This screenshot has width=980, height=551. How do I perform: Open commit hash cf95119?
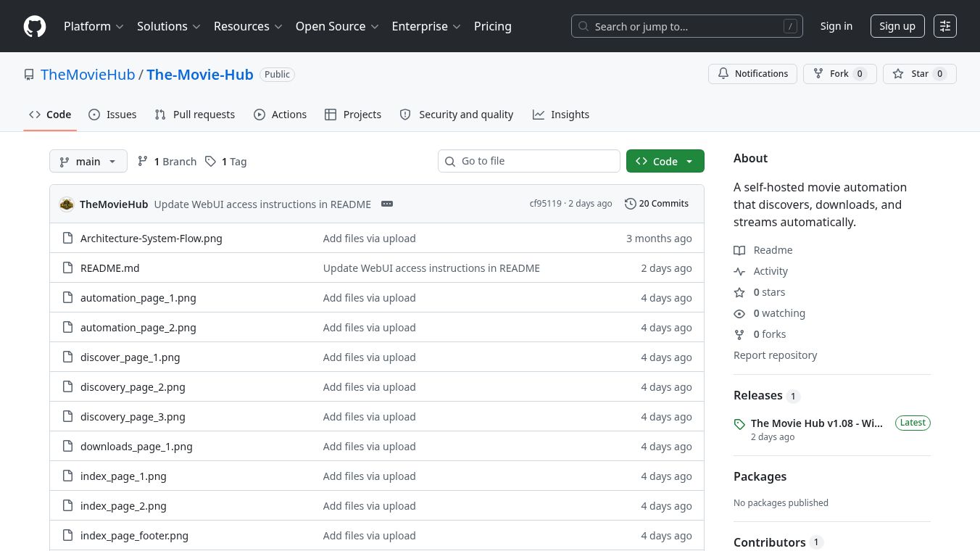click(x=545, y=204)
